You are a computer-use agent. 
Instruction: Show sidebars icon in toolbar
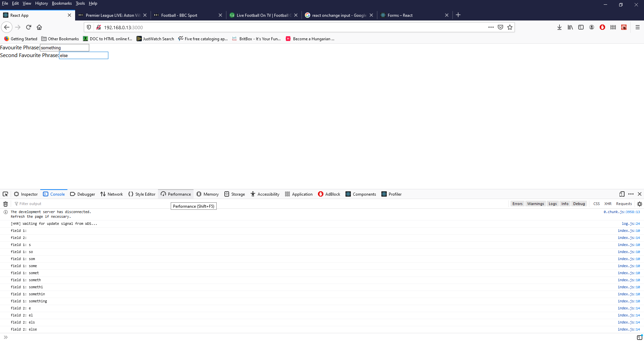pos(581,27)
